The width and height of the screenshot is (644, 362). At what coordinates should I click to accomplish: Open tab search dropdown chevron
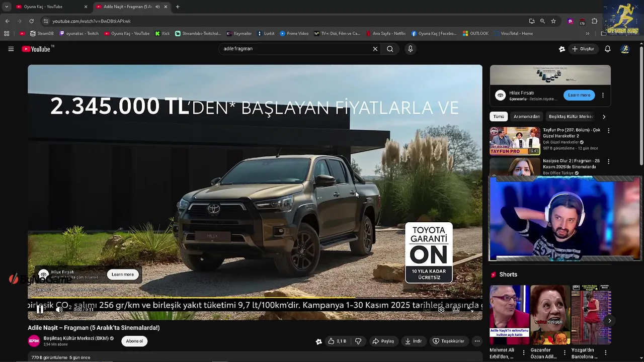[7, 7]
